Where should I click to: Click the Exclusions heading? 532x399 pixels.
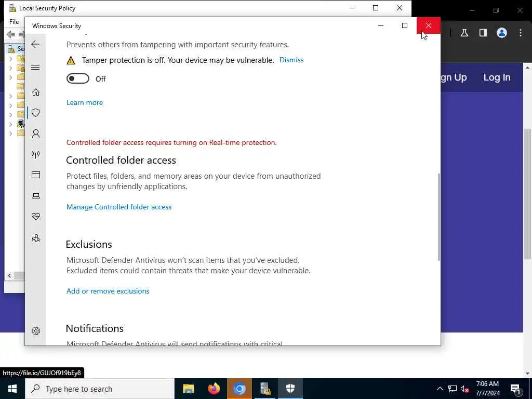coord(89,244)
